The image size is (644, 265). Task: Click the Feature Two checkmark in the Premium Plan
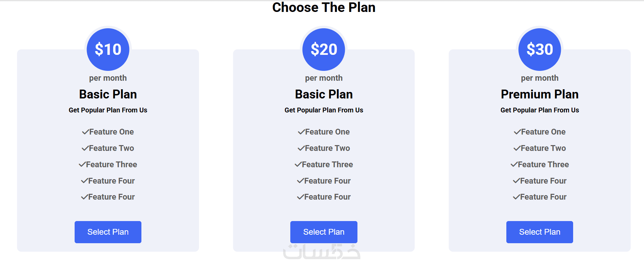pyautogui.click(x=517, y=148)
